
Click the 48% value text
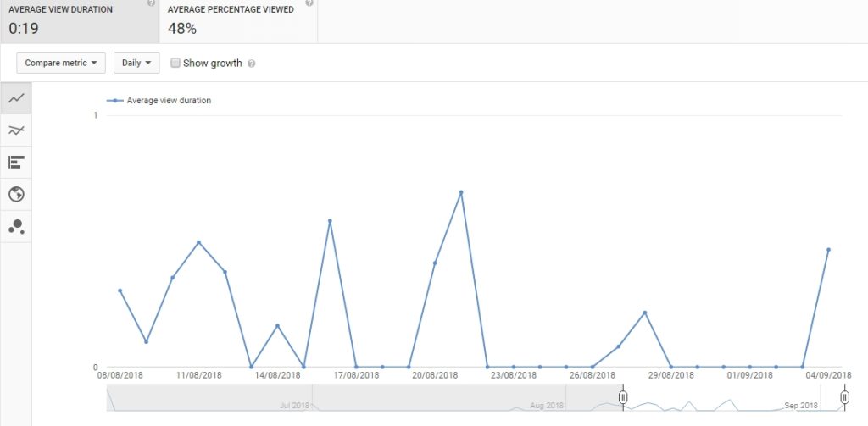[x=182, y=29]
